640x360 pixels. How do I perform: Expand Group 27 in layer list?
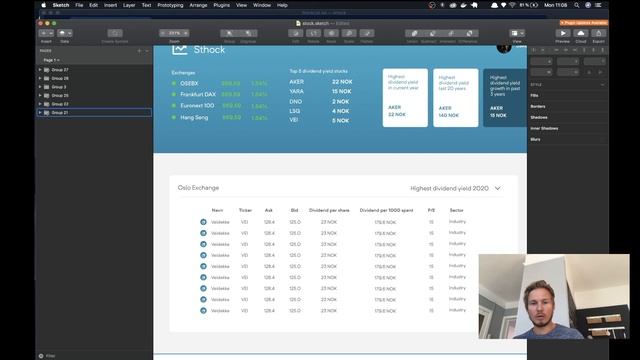(x=40, y=70)
